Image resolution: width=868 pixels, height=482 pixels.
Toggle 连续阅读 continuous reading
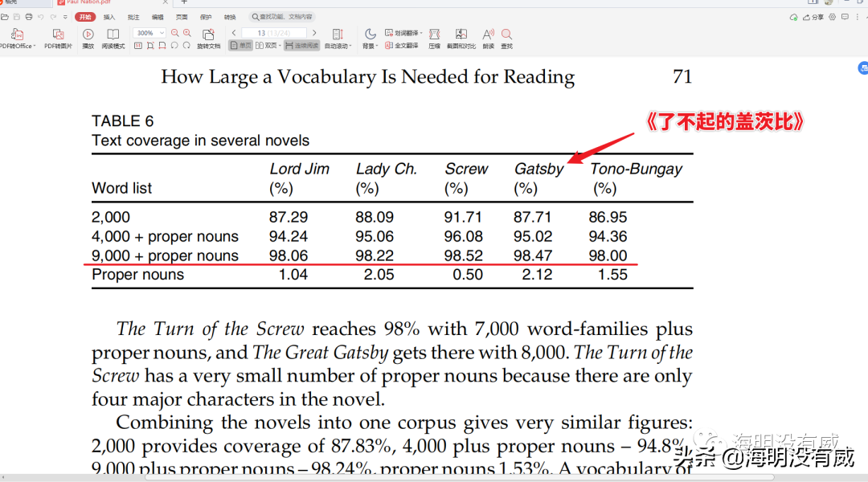coord(301,46)
